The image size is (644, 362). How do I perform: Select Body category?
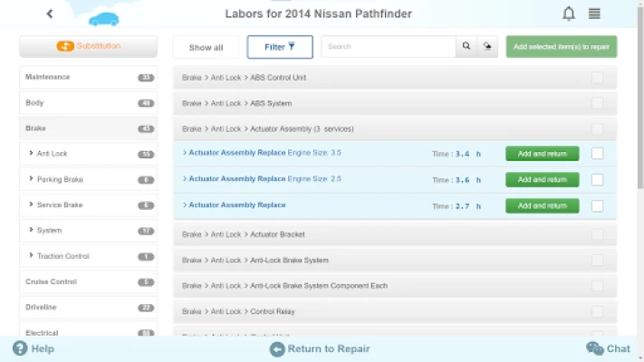coord(88,102)
